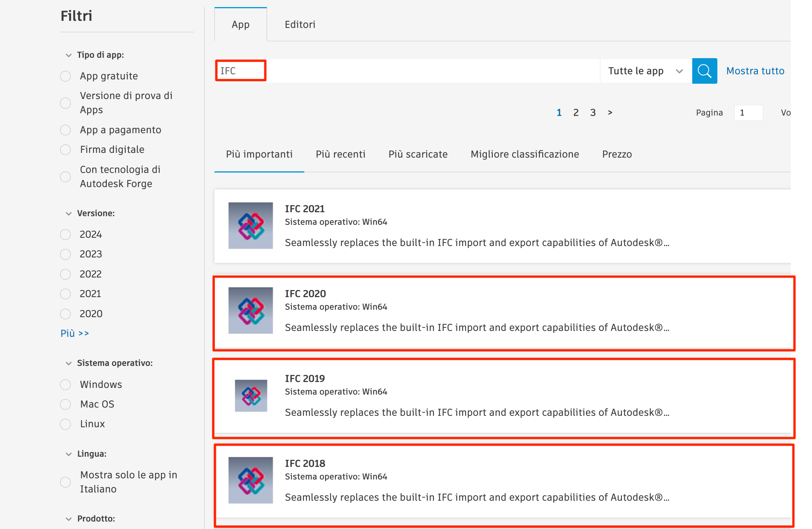The image size is (812, 529).
Task: Open the IFC 2021 title link
Action: 305,209
